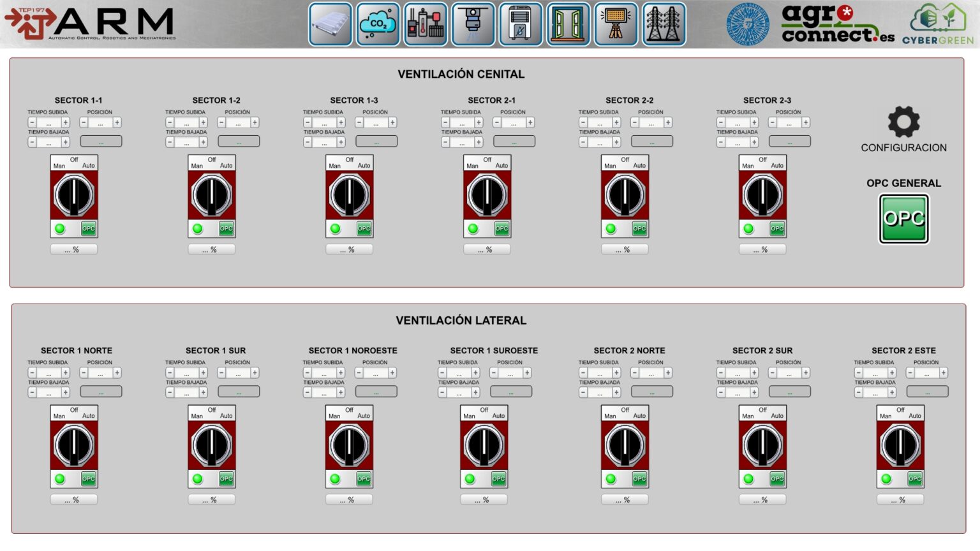The width and height of the screenshot is (980, 551).
Task: Increase Tiempo Subida for Sector 2 Este
Action: point(893,372)
